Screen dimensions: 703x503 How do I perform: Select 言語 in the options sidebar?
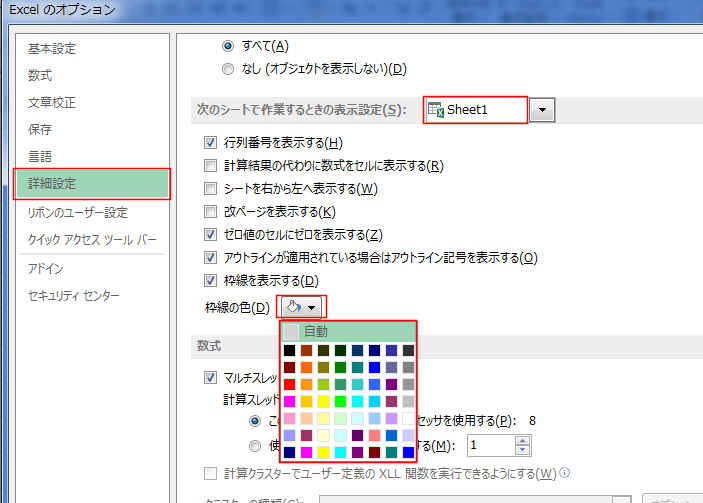[x=40, y=156]
